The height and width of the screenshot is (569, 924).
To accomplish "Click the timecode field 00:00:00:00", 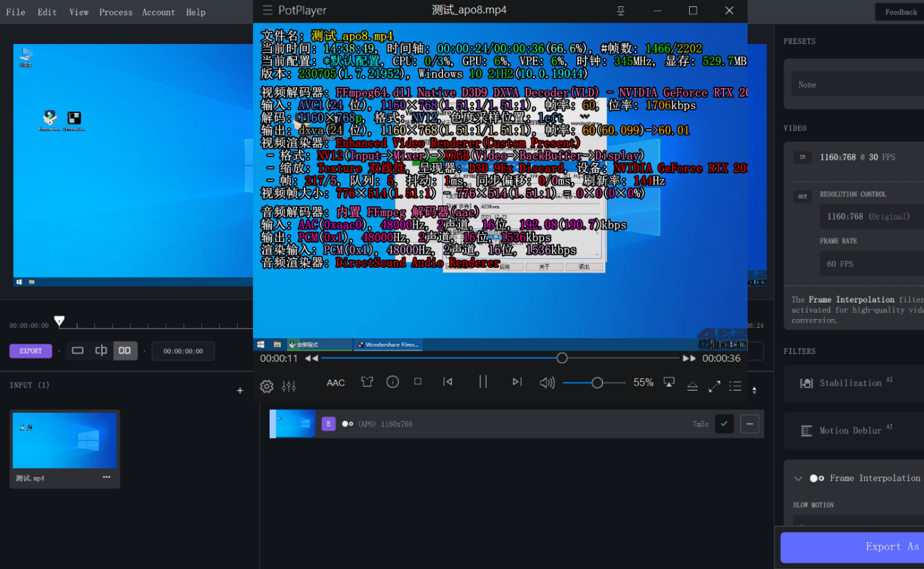I will (x=183, y=351).
